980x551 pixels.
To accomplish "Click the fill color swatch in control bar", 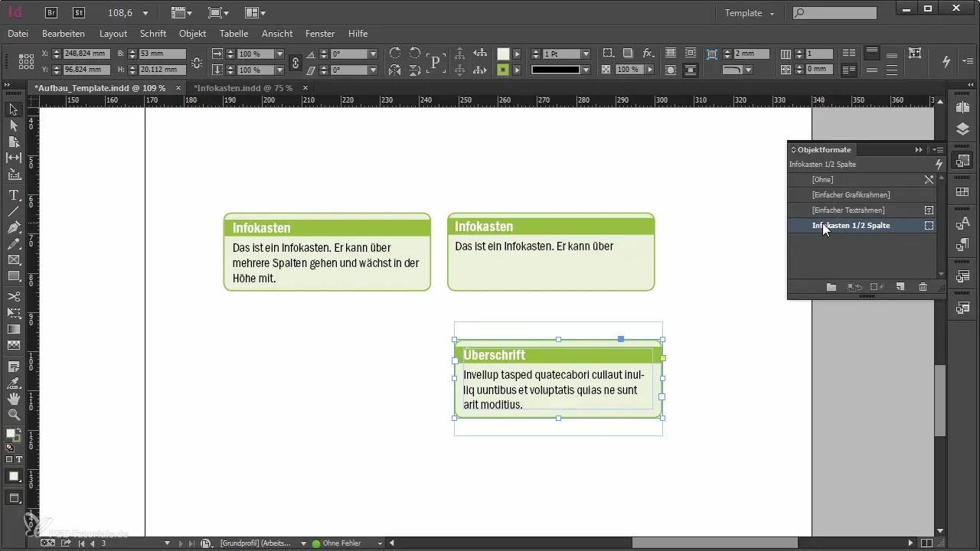I will pyautogui.click(x=503, y=54).
